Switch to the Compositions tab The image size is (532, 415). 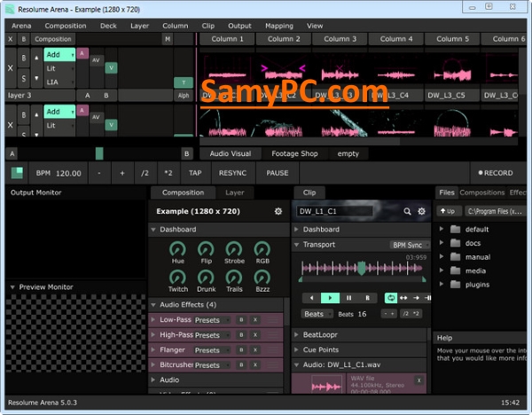pyautogui.click(x=481, y=192)
